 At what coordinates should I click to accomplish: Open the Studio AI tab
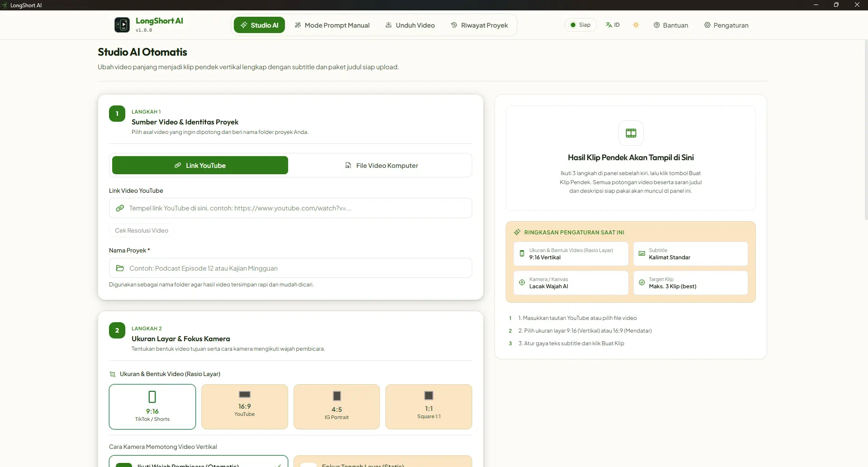coord(259,25)
